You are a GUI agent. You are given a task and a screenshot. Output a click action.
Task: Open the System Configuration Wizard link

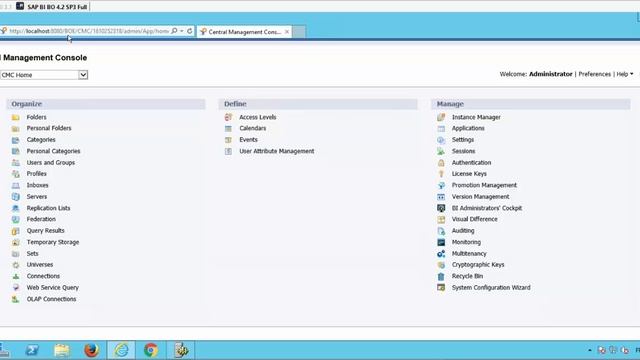491,288
